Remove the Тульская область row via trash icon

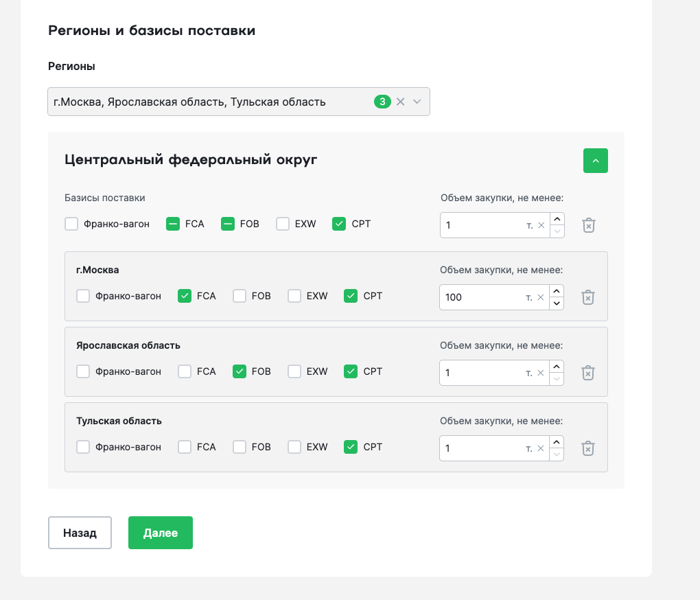coord(588,448)
